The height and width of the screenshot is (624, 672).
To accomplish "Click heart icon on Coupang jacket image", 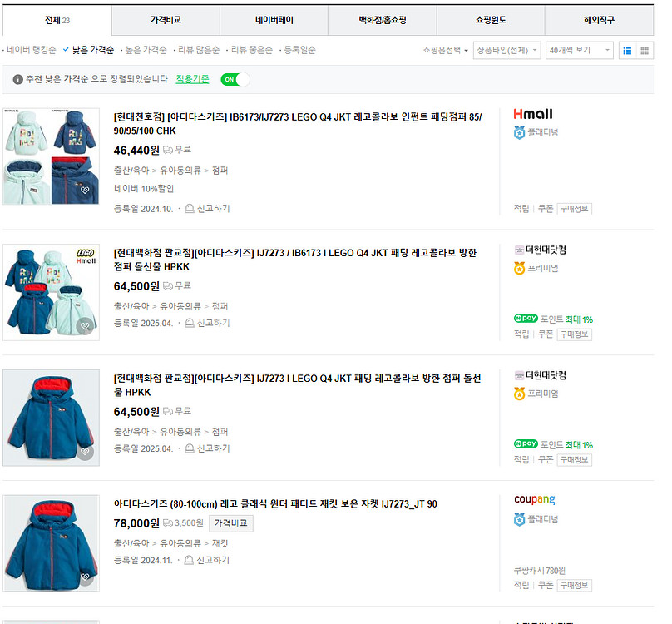I will pyautogui.click(x=85, y=577).
